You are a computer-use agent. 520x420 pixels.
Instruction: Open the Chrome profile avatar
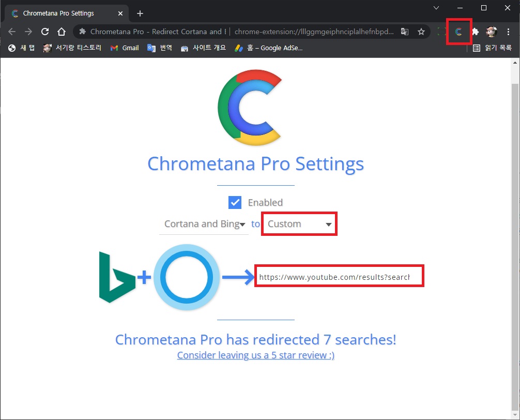491,32
